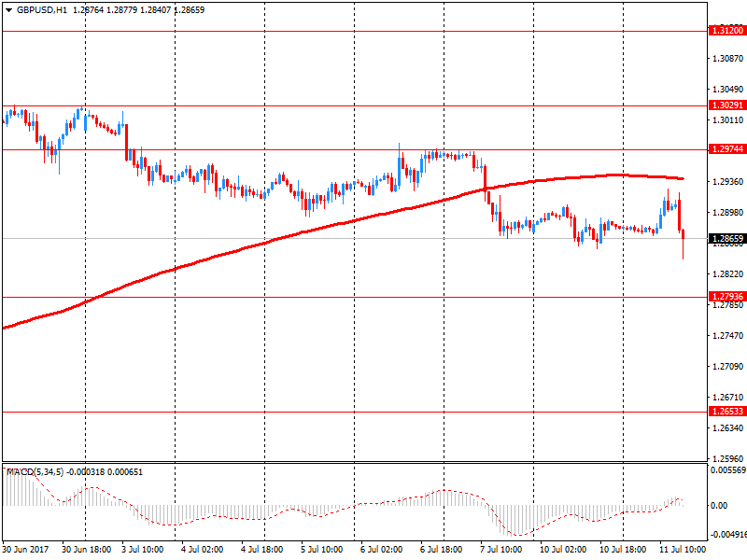Select the 3 Jul 10:00 time axis label
The image size is (747, 560).
point(143,550)
